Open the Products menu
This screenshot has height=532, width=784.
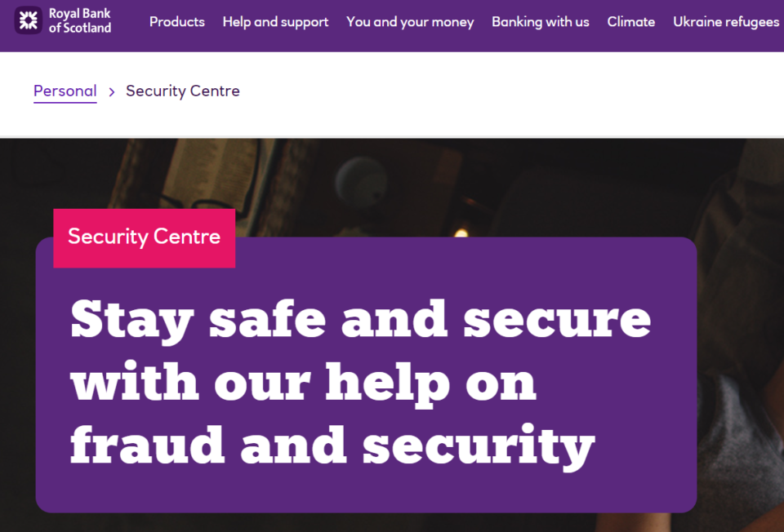pyautogui.click(x=177, y=22)
